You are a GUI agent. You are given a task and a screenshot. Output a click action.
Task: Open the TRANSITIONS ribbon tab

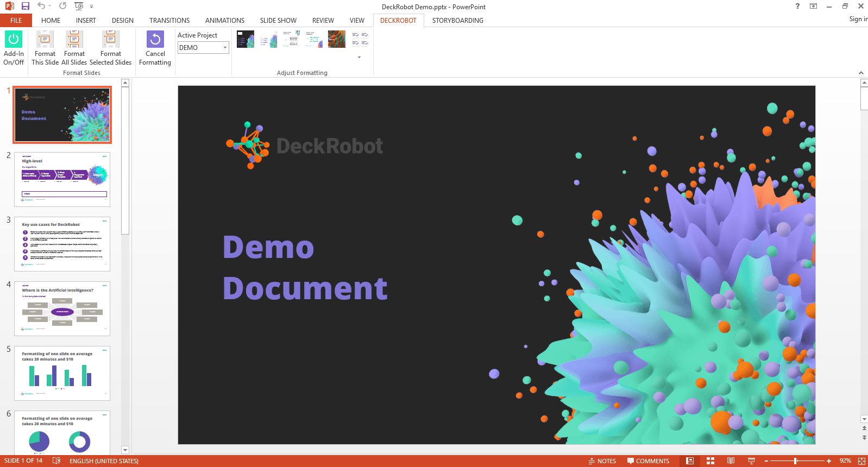(169, 21)
